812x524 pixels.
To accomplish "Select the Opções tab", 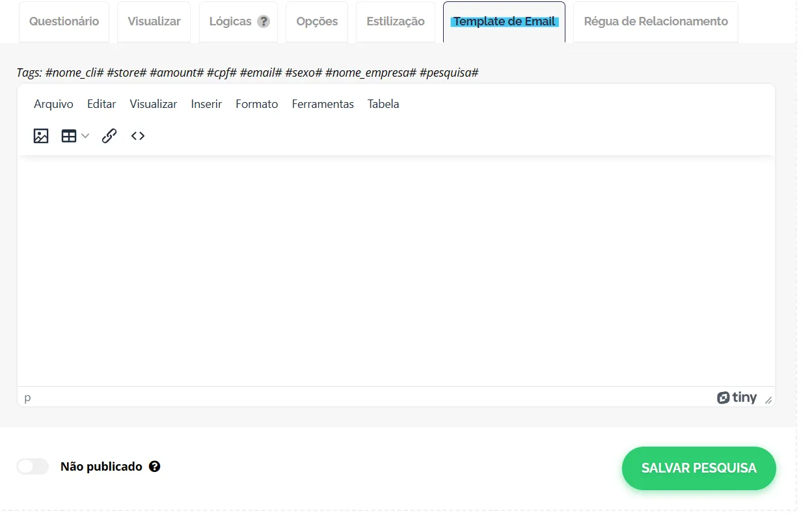I will tap(317, 21).
